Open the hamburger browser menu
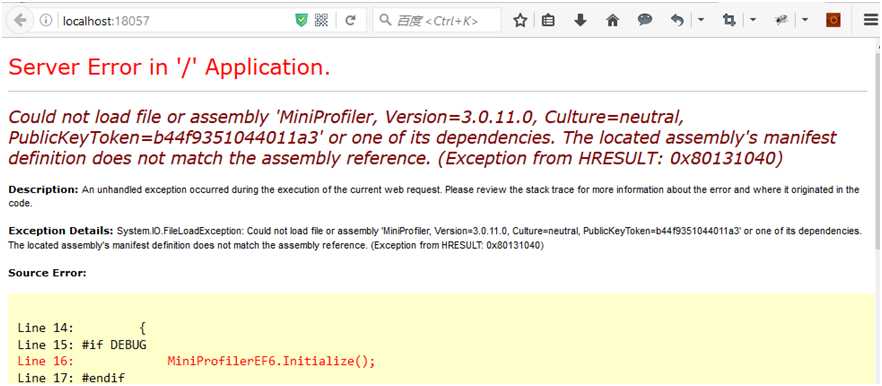 [x=870, y=21]
